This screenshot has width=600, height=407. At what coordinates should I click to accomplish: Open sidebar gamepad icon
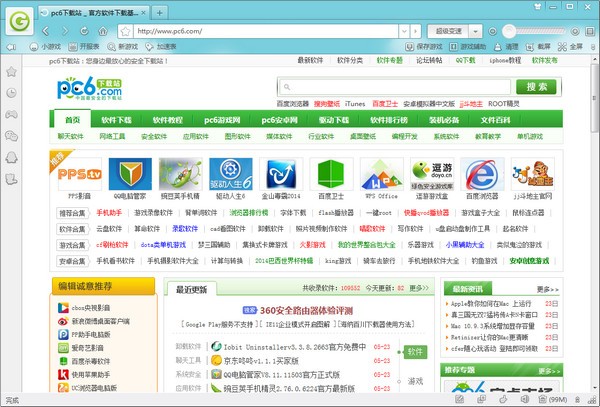tap(11, 114)
